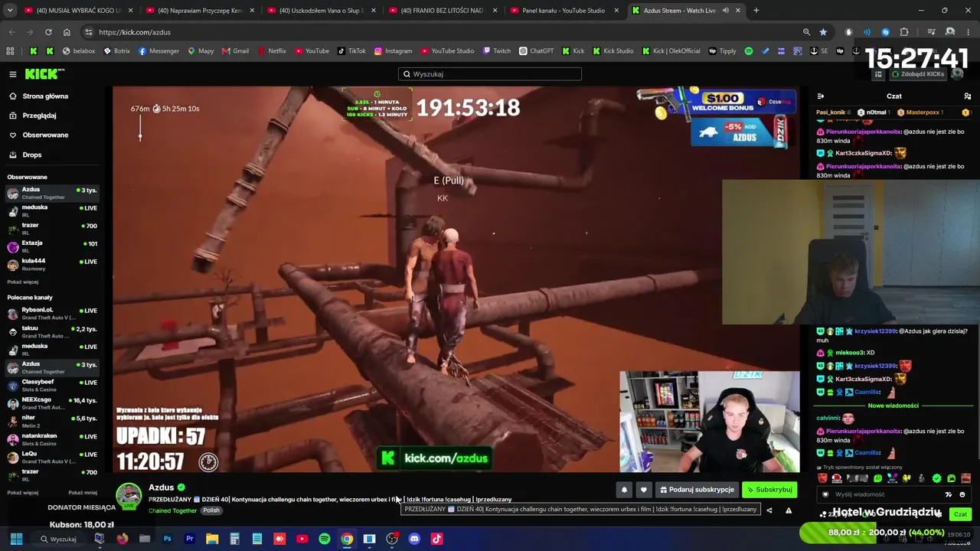
Task: Switch to MUSIAŁ WYBRAĆ KOGO YouTube tab
Action: coord(77,11)
